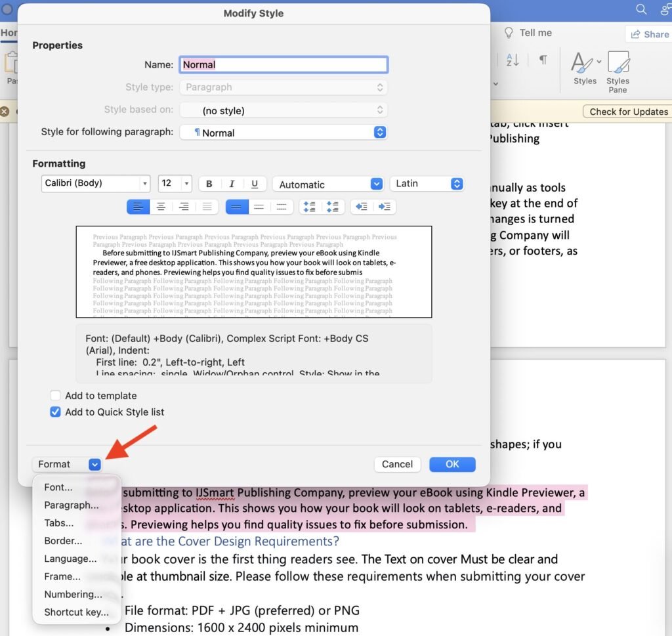Click the style Name input field
The height and width of the screenshot is (636, 672).
point(283,65)
